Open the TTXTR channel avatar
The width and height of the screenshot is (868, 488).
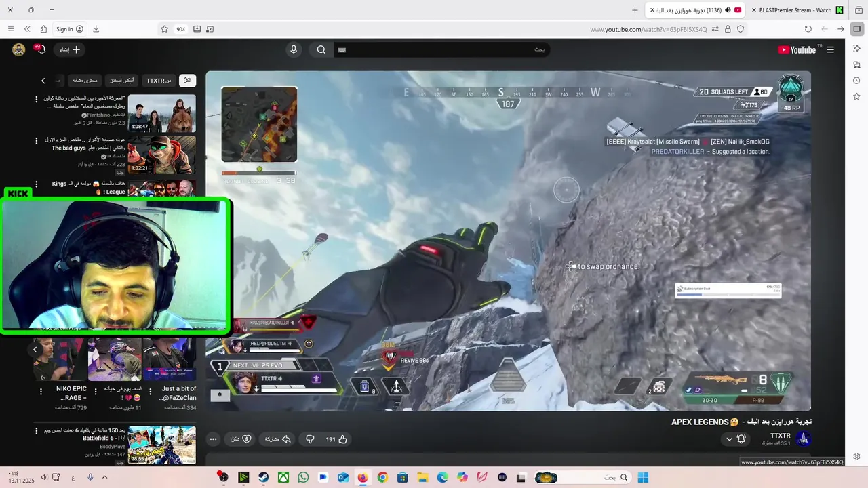point(804,439)
